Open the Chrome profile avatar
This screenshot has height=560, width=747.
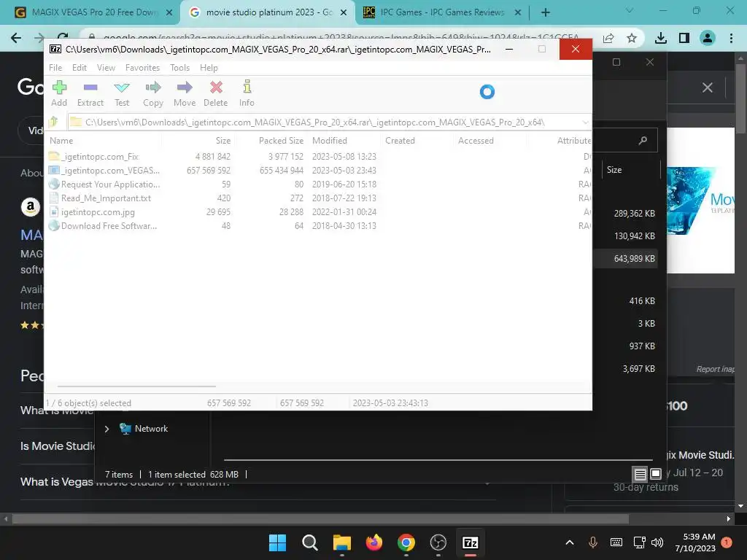[x=708, y=38]
